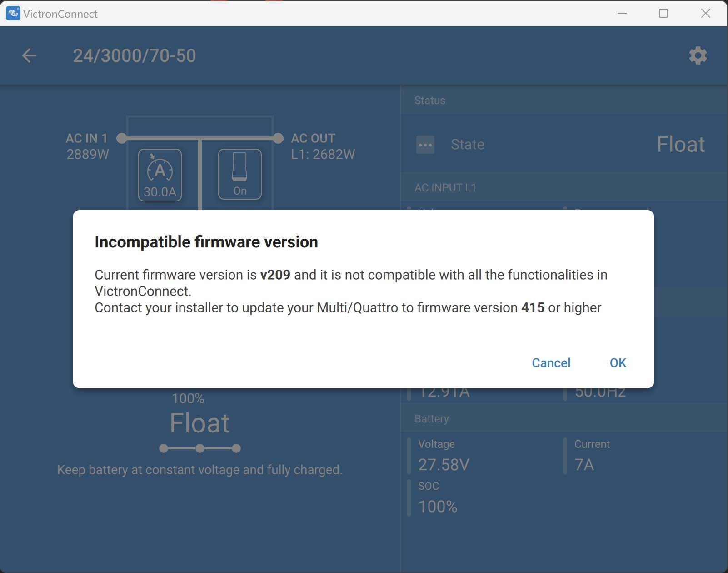Select the first charge stage dot
The image size is (728, 573).
click(164, 448)
